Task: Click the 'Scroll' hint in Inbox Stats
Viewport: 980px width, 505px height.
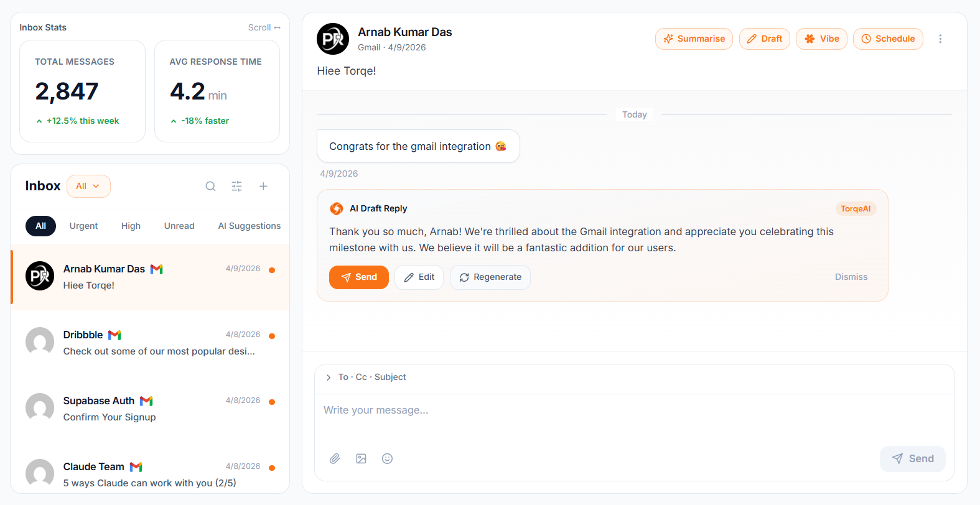Action: [x=264, y=27]
